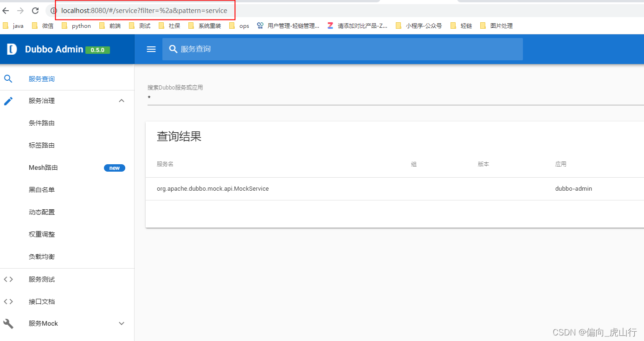
Task: Click the 服务查询 sidebar magnifier icon
Action: coord(8,79)
